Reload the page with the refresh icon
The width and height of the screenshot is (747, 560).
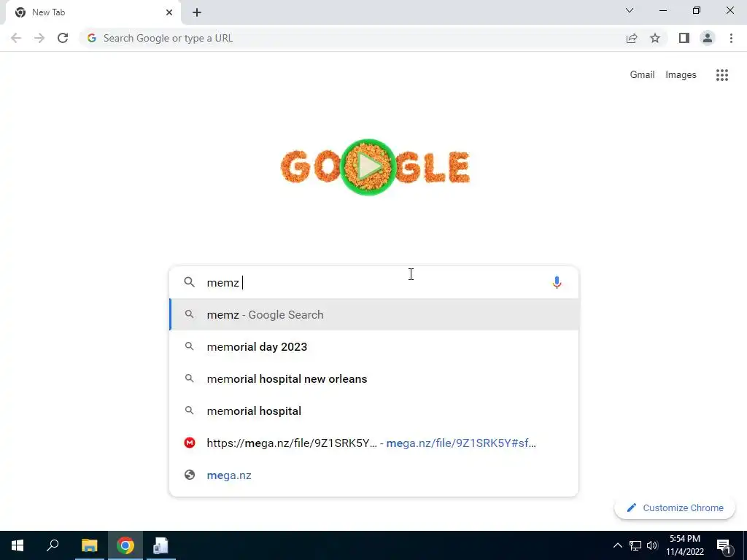(x=63, y=38)
